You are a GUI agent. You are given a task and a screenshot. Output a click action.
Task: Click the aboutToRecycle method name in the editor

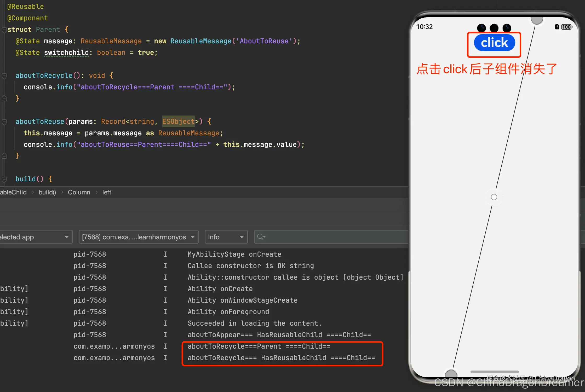(44, 76)
